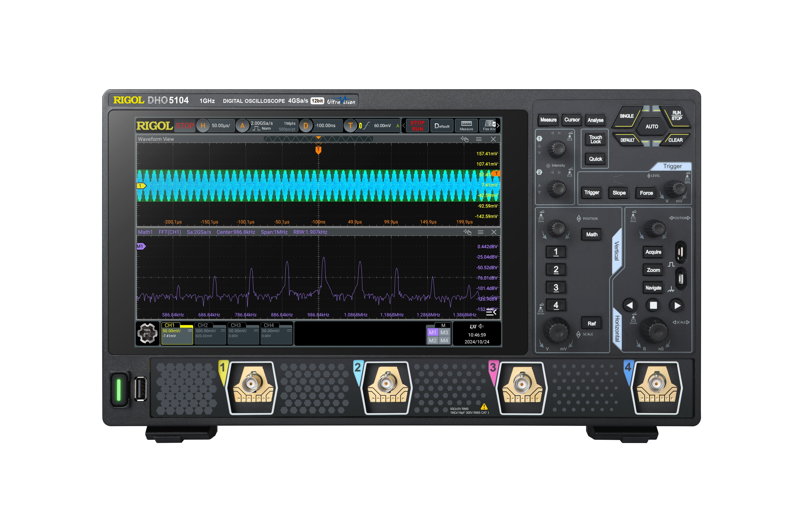This screenshot has height=532, width=798.
Task: Close the Math1 FFT window
Action: point(494,232)
